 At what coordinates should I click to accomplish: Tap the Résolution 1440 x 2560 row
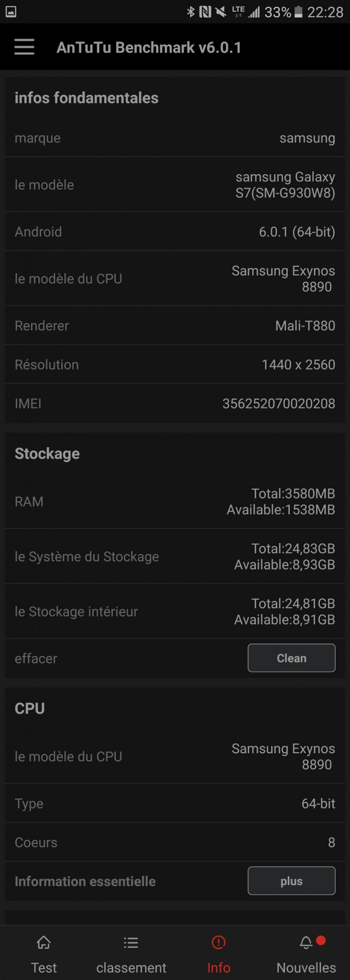[x=175, y=365]
